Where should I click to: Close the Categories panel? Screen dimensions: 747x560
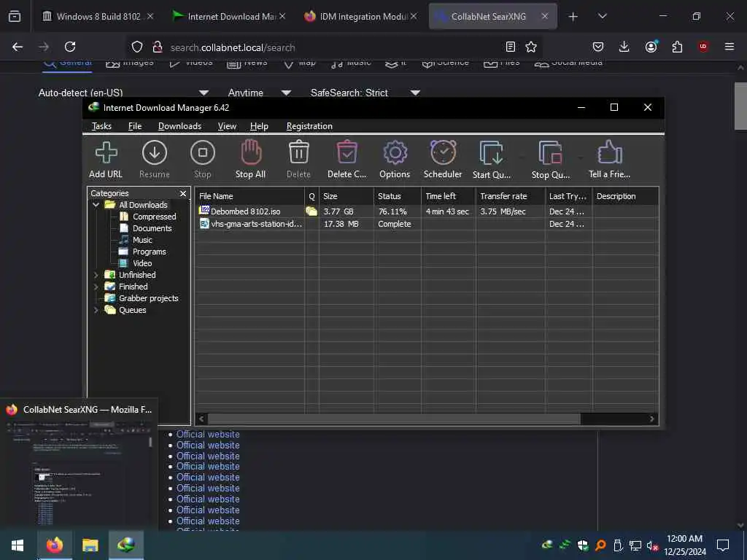(x=183, y=193)
